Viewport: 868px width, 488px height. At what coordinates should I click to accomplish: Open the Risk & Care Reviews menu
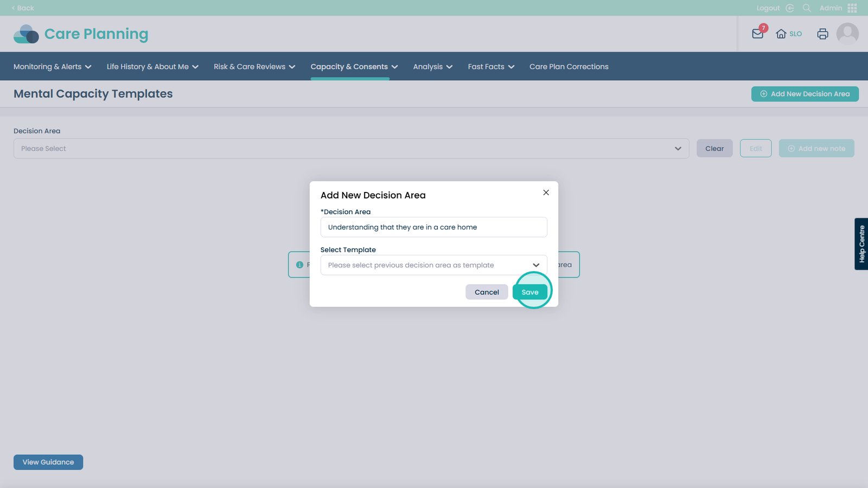click(254, 67)
